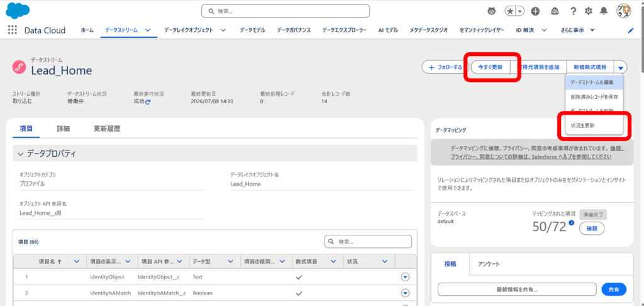
Task: Select 削除済みレコードを保存 menu item
Action: pos(594,97)
